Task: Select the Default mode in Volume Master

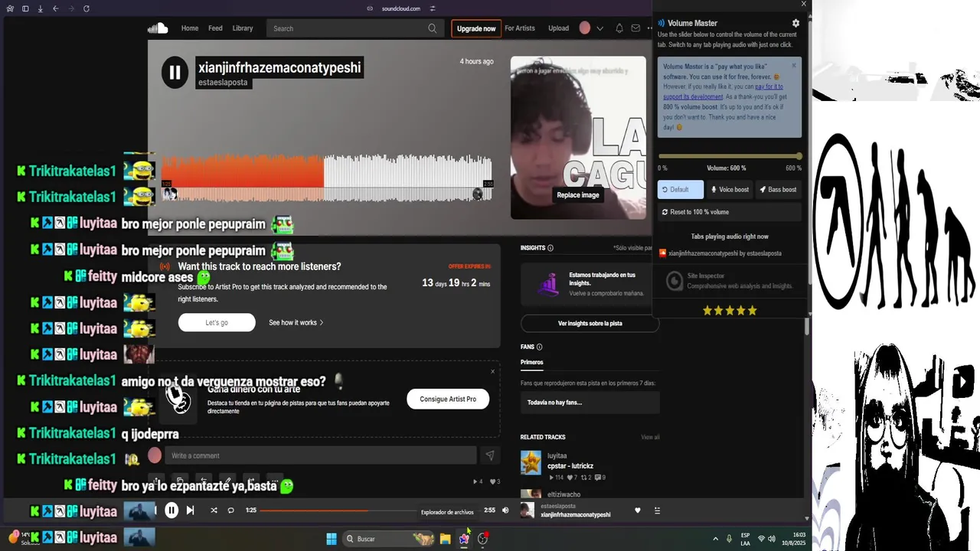Action: (x=681, y=189)
